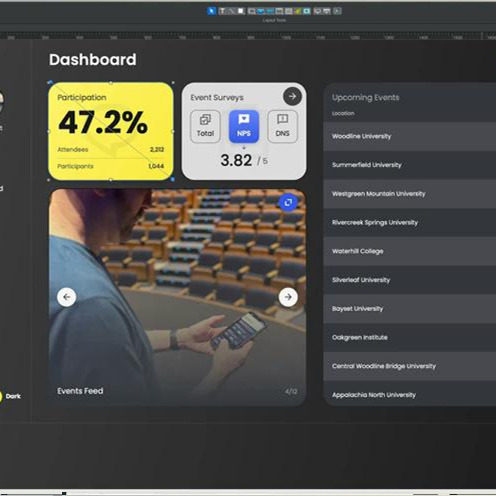
Task: Click the horizontal ruler above the canvas
Action: 248,36
